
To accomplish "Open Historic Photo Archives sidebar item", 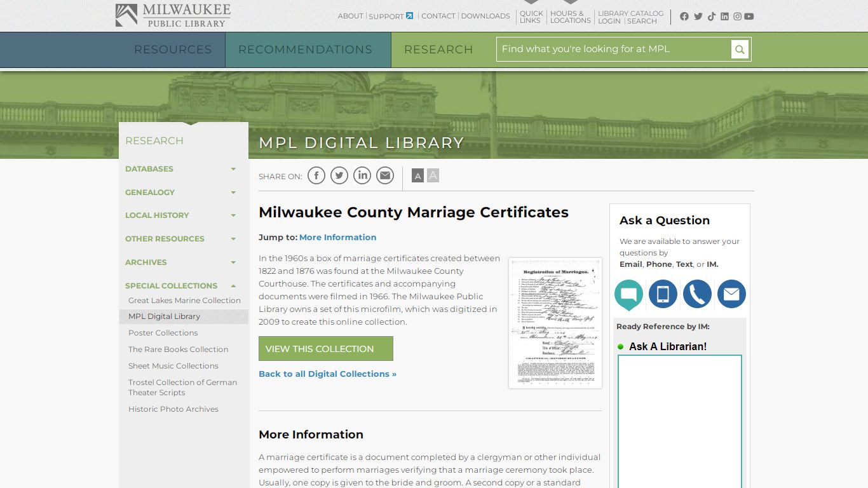I will pyautogui.click(x=173, y=409).
